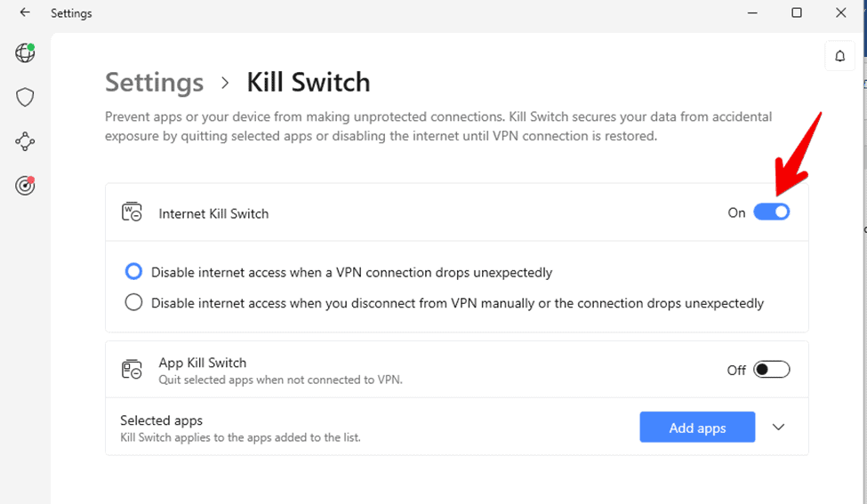Click the Internet Kill Switch icon

click(132, 212)
